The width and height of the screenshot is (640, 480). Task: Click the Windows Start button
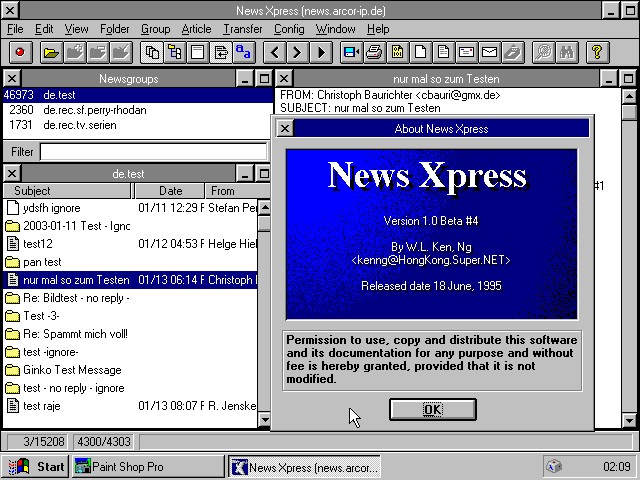click(36, 466)
